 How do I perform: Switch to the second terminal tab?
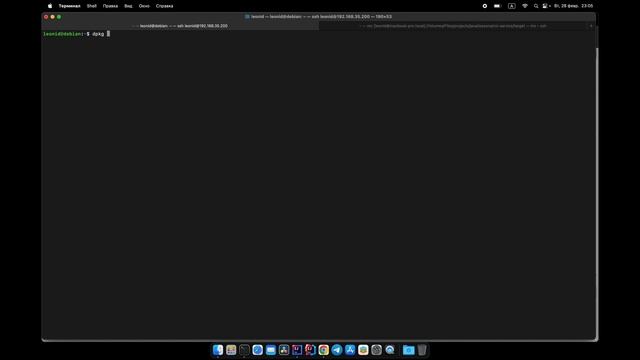pyautogui.click(x=453, y=26)
